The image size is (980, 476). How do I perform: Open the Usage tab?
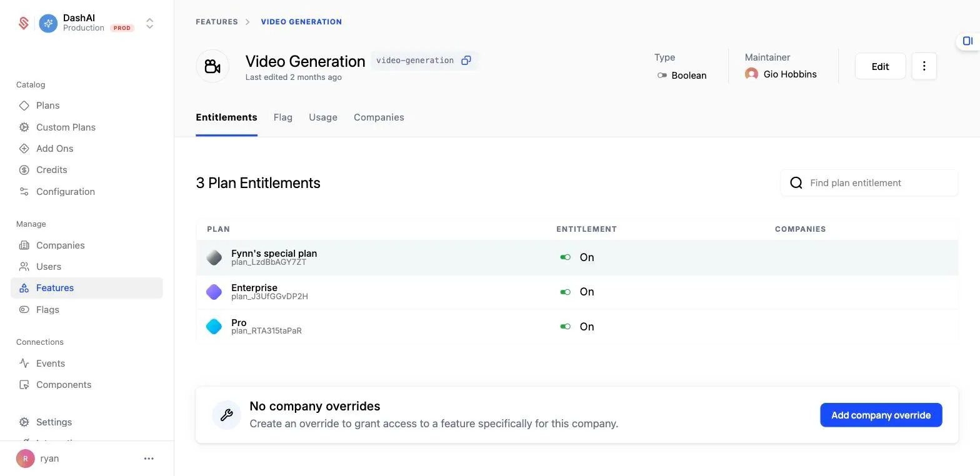tap(323, 117)
